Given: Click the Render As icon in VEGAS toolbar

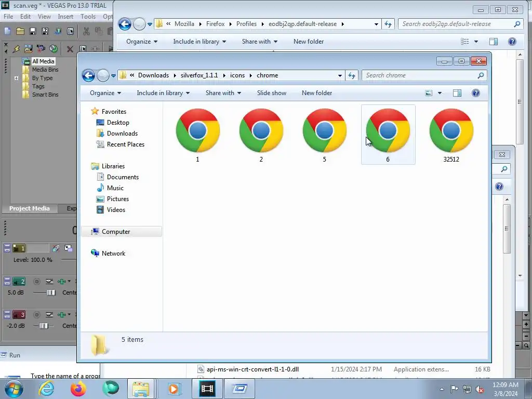Looking at the screenshot, I should coord(58,31).
